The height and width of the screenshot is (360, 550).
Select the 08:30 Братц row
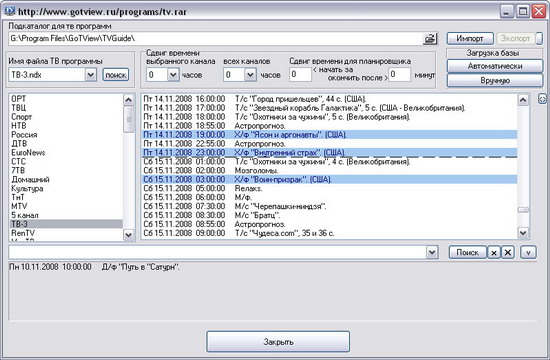point(330,215)
